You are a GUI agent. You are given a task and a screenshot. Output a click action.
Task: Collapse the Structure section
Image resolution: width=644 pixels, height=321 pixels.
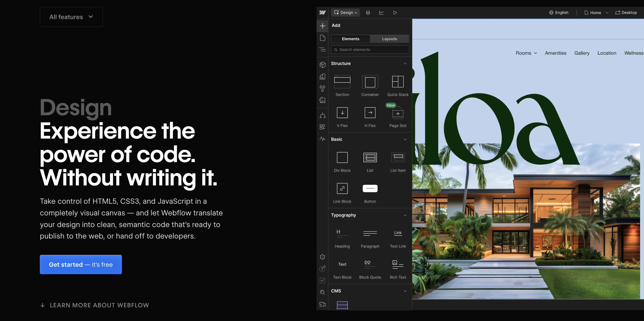405,64
